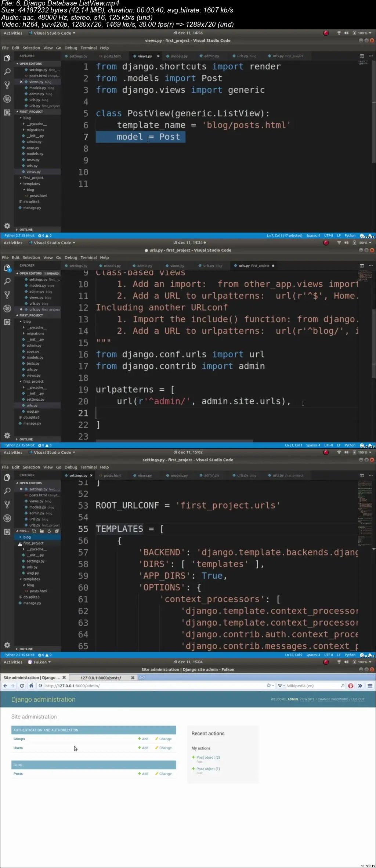The height and width of the screenshot is (868, 376).
Task: Open Extensions icon in views.py VS Code frame
Action: [x=7, y=112]
